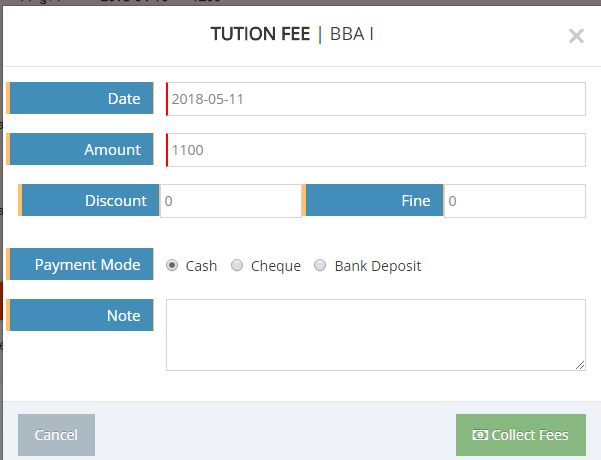Click the Fine label
Viewport: 601px width, 460px height.
click(x=415, y=200)
